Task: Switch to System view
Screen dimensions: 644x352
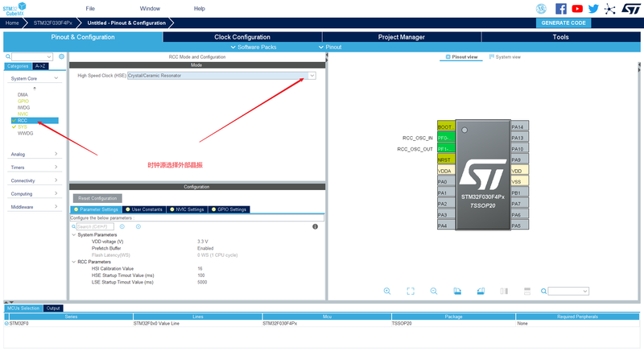Action: click(x=505, y=57)
